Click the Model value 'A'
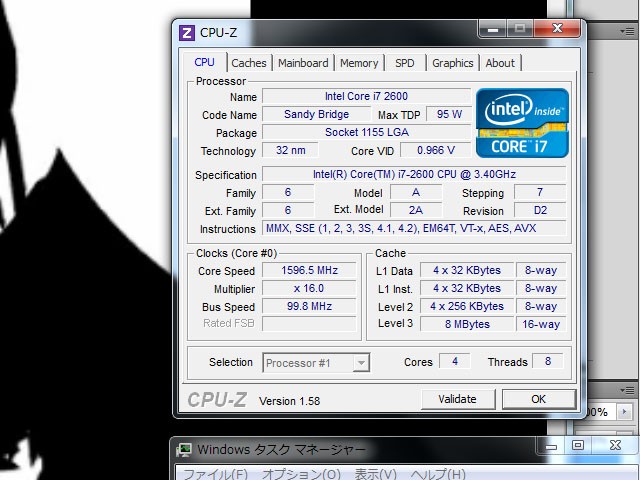Viewport: 640px width, 480px height. coord(416,192)
